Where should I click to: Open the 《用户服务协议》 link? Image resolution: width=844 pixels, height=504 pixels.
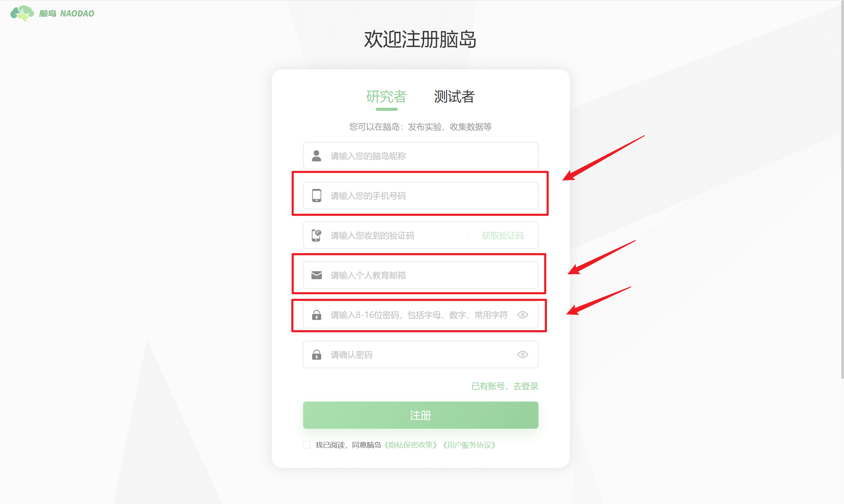(469, 445)
